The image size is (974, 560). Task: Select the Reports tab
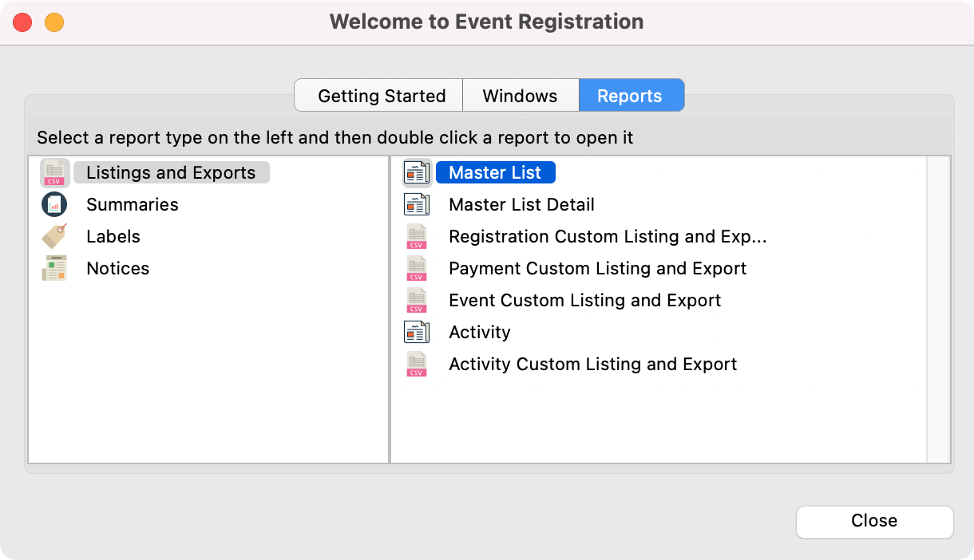[x=630, y=96]
